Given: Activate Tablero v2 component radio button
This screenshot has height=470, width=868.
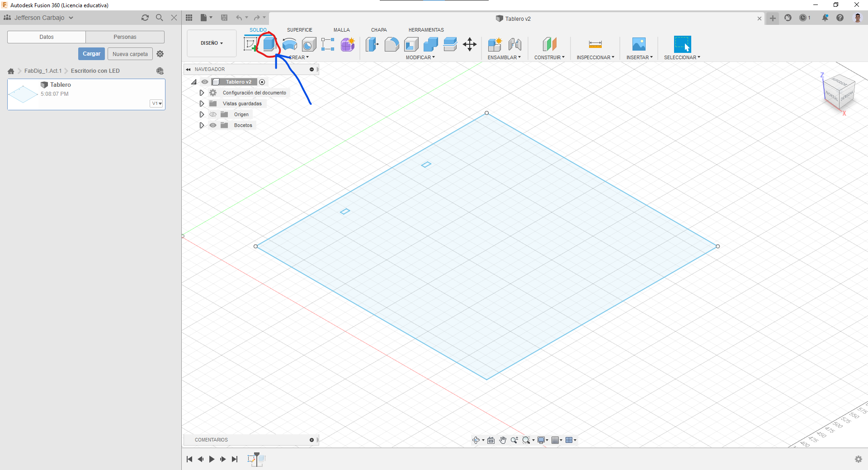Looking at the screenshot, I should coord(262,82).
